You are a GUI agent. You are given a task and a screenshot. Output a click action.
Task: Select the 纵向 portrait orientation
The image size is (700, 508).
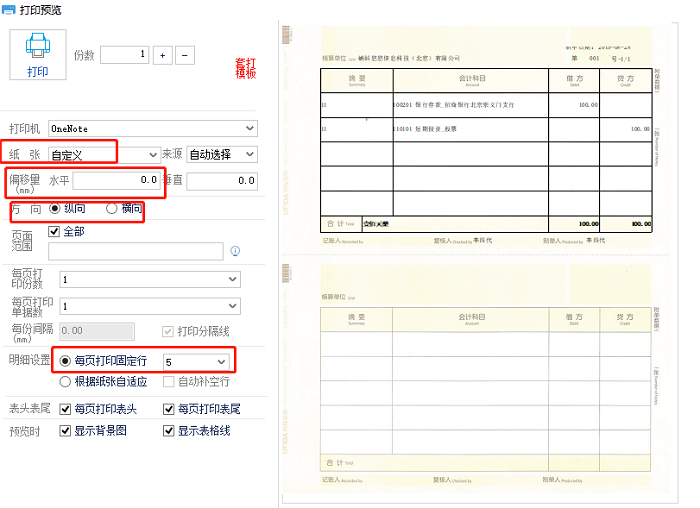(x=56, y=209)
